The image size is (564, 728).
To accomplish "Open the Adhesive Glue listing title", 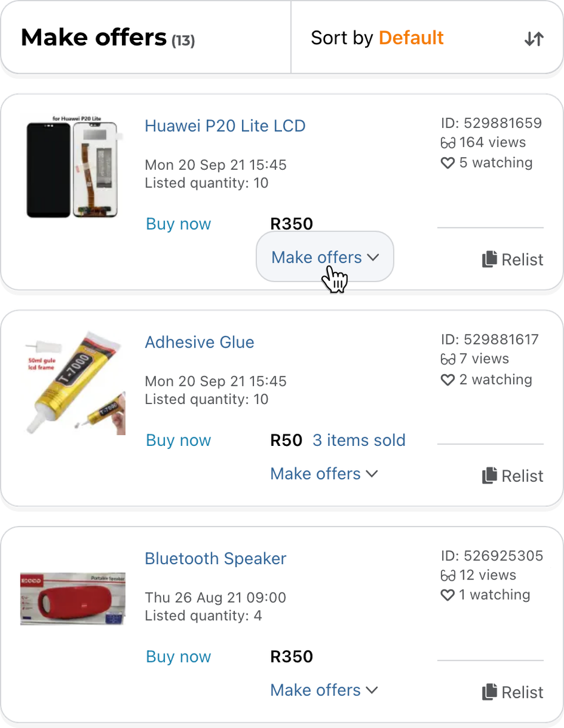I will click(200, 342).
